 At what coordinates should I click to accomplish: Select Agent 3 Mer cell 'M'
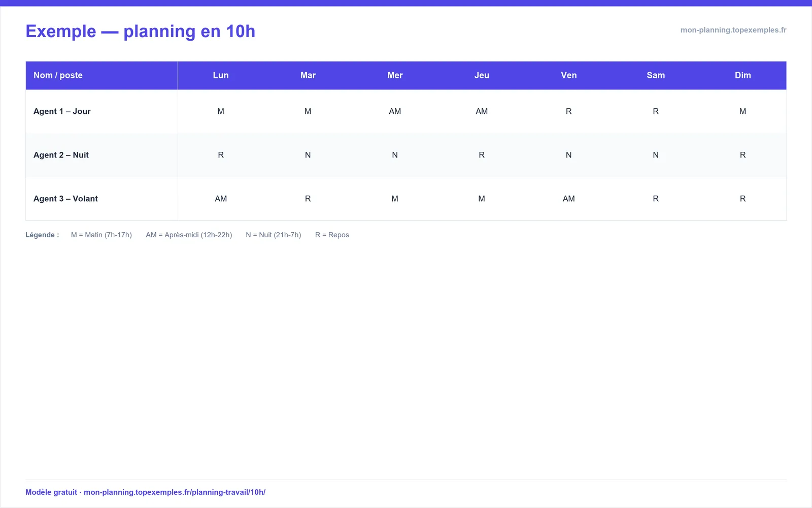pyautogui.click(x=395, y=199)
